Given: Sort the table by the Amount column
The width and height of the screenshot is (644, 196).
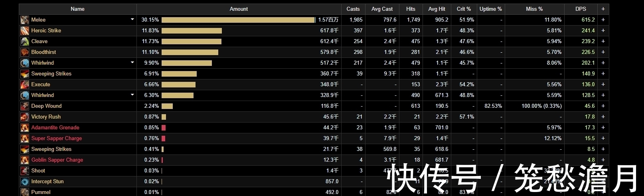Looking at the screenshot, I should coord(239,9).
